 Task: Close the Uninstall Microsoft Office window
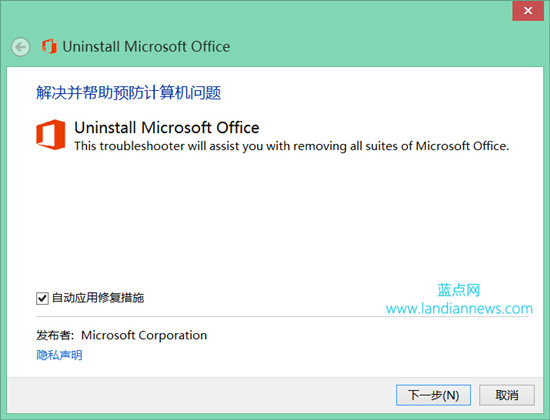(528, 11)
